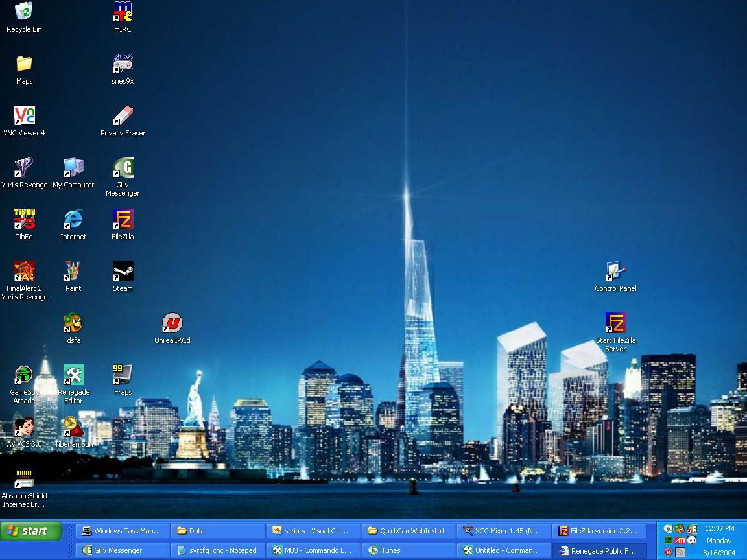Image resolution: width=747 pixels, height=560 pixels.
Task: Select the VNC Viewer 4 icon
Action: click(24, 116)
